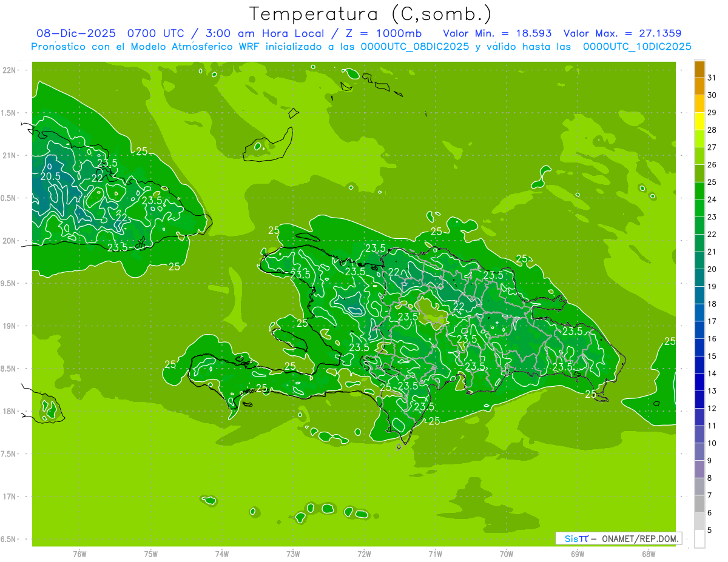Click the 20.5 contour label over Cuba

[x=50, y=176]
